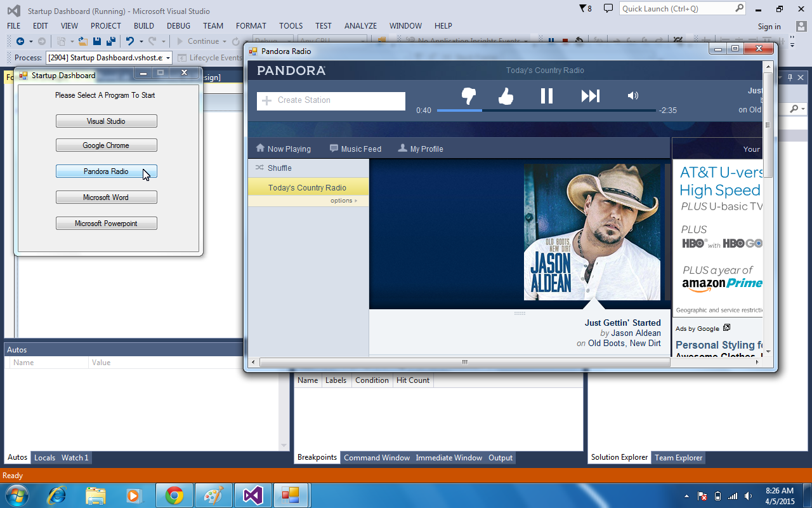
Task: Switch to the Command Window tab
Action: (x=377, y=457)
